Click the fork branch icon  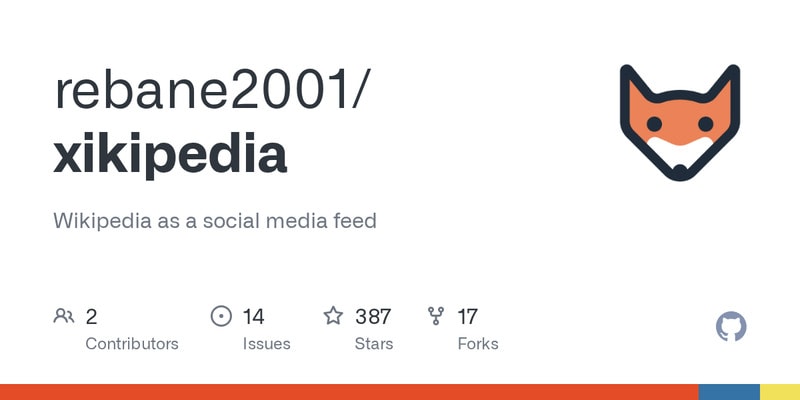[436, 317]
